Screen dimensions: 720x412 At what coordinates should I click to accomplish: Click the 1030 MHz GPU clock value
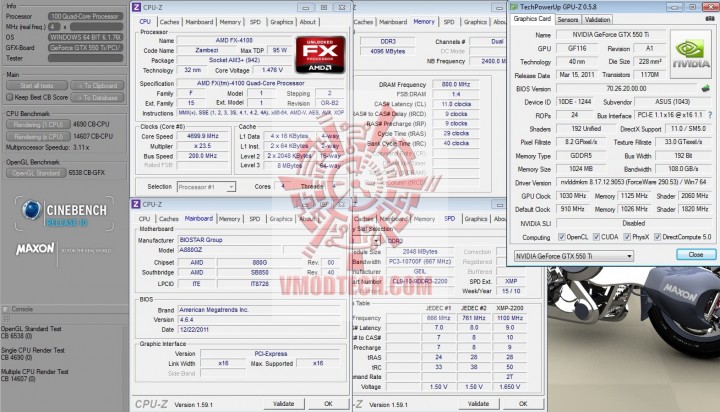(x=573, y=196)
